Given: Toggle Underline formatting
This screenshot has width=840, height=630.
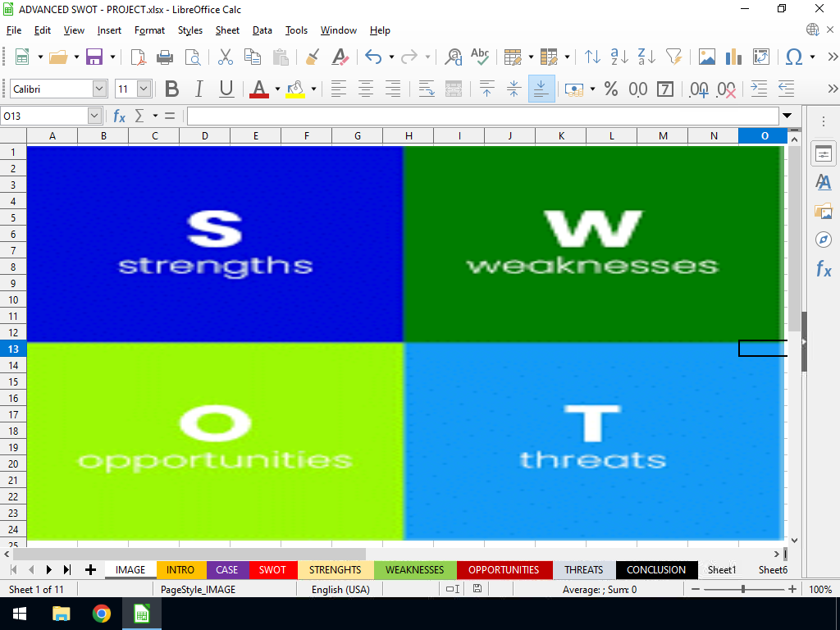Looking at the screenshot, I should point(226,89).
